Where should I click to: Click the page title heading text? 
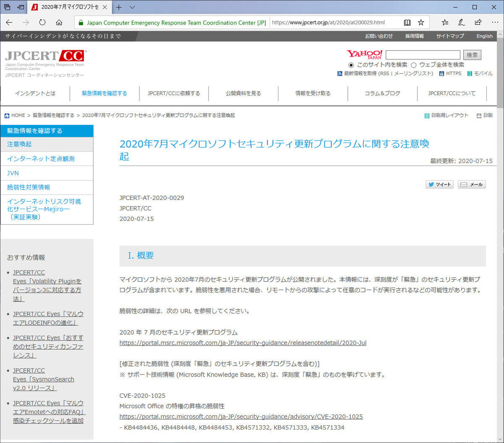(274, 150)
